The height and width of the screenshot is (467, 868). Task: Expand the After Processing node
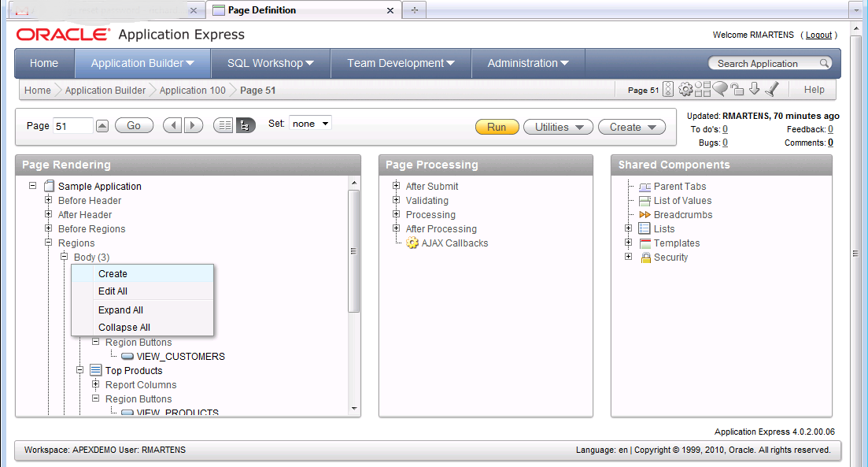click(396, 228)
